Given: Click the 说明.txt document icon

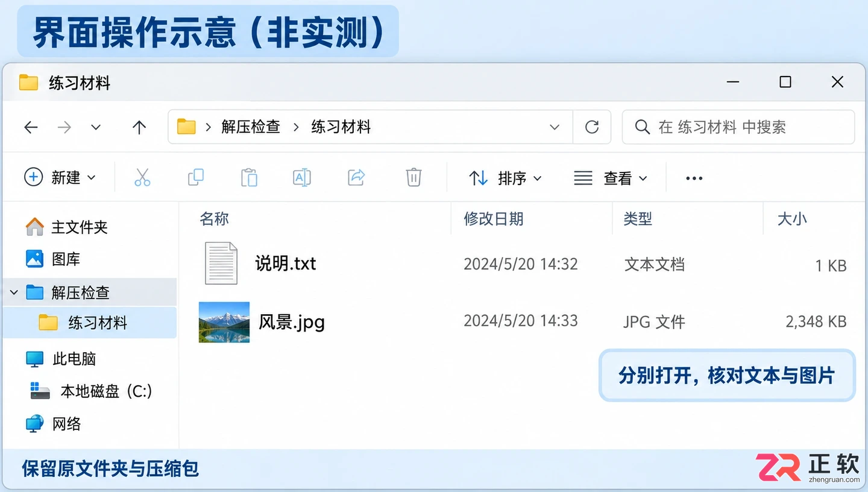Looking at the screenshot, I should tap(221, 263).
